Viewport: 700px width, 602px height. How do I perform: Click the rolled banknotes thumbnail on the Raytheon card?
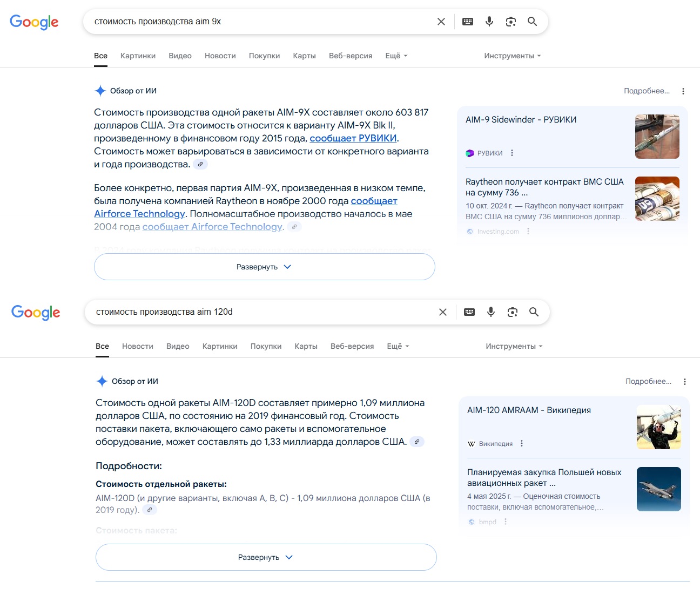[x=657, y=199]
